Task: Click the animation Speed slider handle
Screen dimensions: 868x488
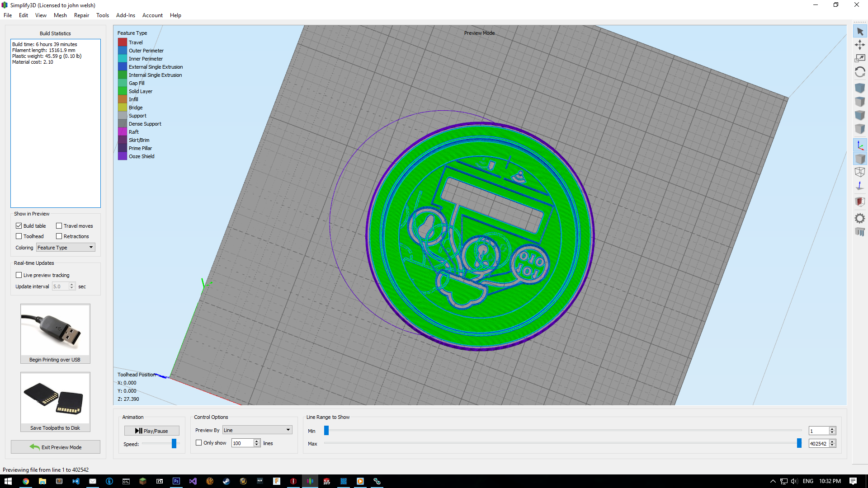Action: 174,444
